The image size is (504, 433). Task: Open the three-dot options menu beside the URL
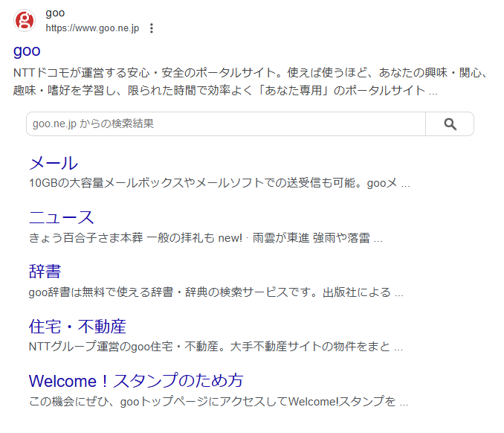click(x=152, y=28)
